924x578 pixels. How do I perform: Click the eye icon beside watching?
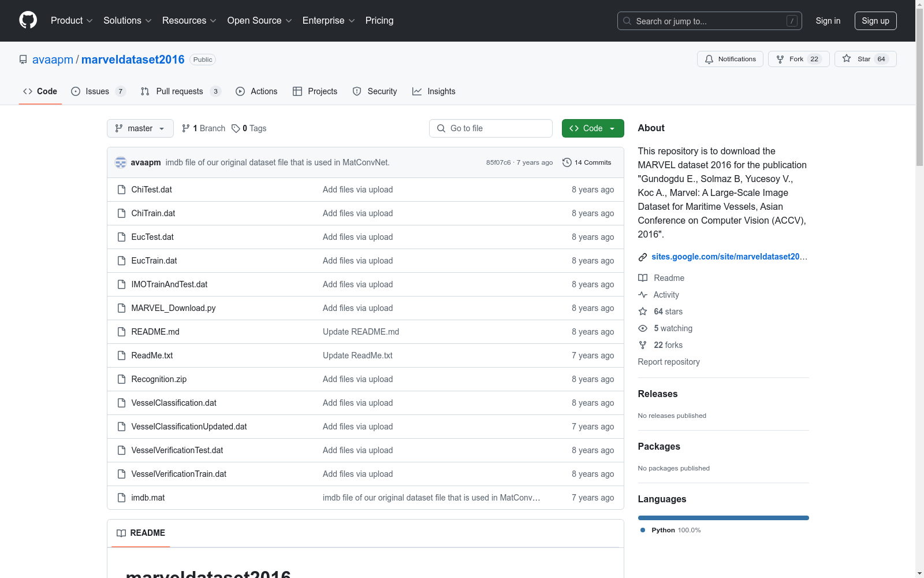click(643, 328)
